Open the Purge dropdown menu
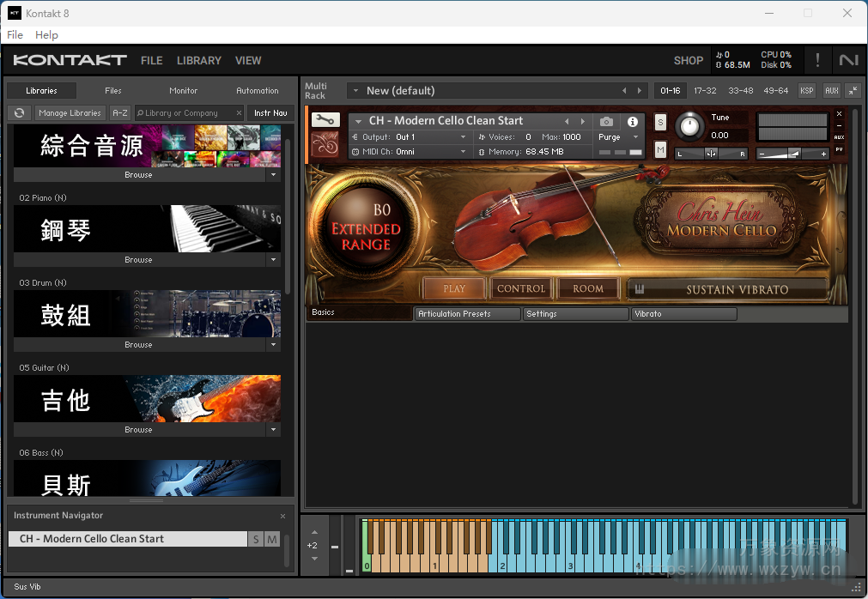The height and width of the screenshot is (599, 868). point(618,137)
